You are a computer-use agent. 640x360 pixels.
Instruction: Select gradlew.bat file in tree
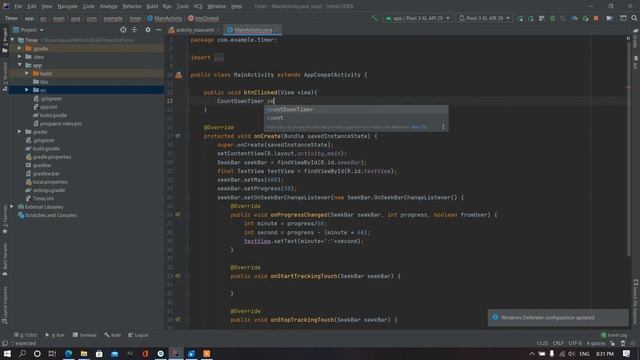[42, 173]
